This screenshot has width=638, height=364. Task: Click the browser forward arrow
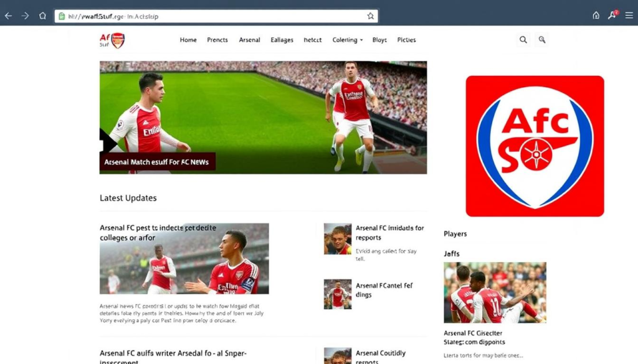pos(26,16)
